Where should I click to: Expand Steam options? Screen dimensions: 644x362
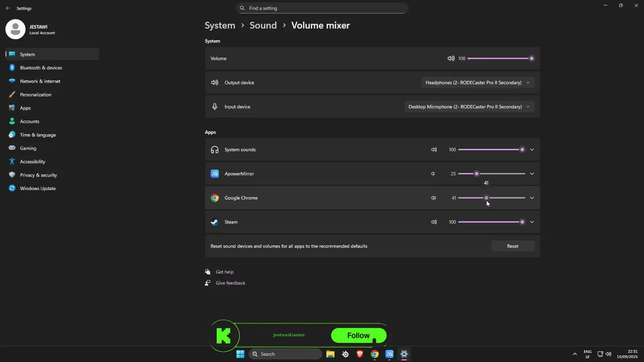(532, 222)
